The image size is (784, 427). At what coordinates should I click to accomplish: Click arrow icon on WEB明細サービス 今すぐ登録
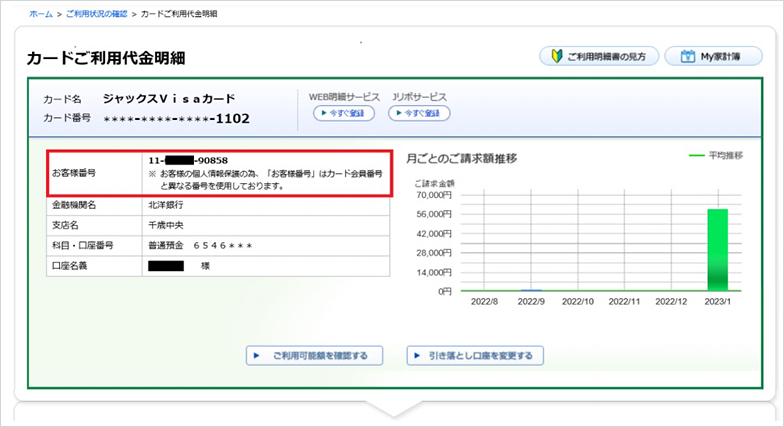(x=323, y=114)
